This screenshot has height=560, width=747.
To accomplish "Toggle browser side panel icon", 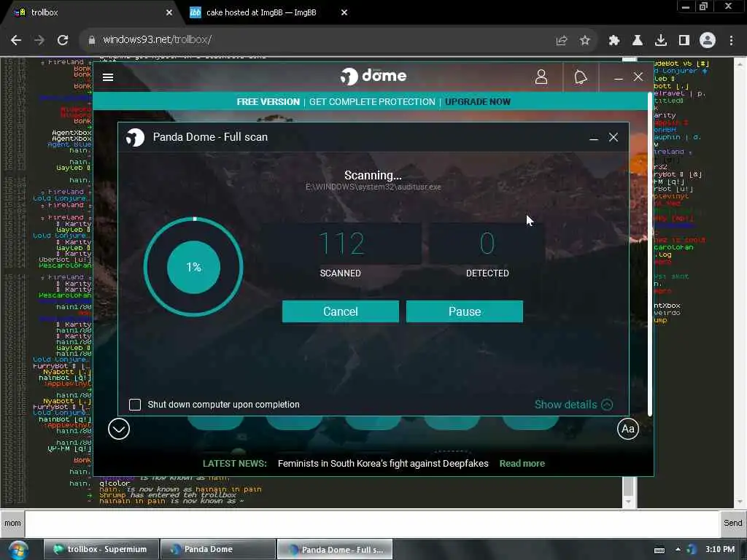I will point(684,41).
